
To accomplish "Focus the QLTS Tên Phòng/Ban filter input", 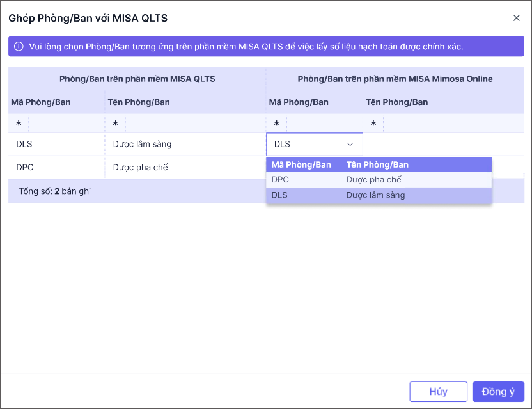I will (x=196, y=124).
